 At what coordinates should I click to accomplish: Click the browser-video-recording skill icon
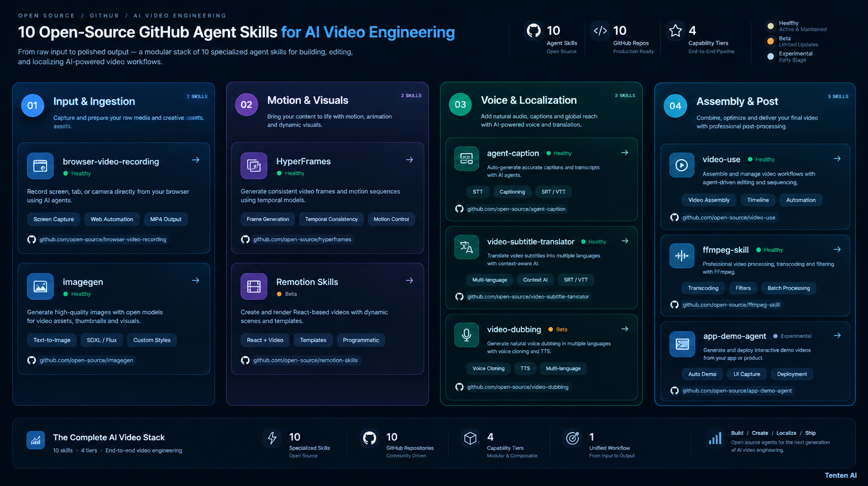(x=40, y=165)
